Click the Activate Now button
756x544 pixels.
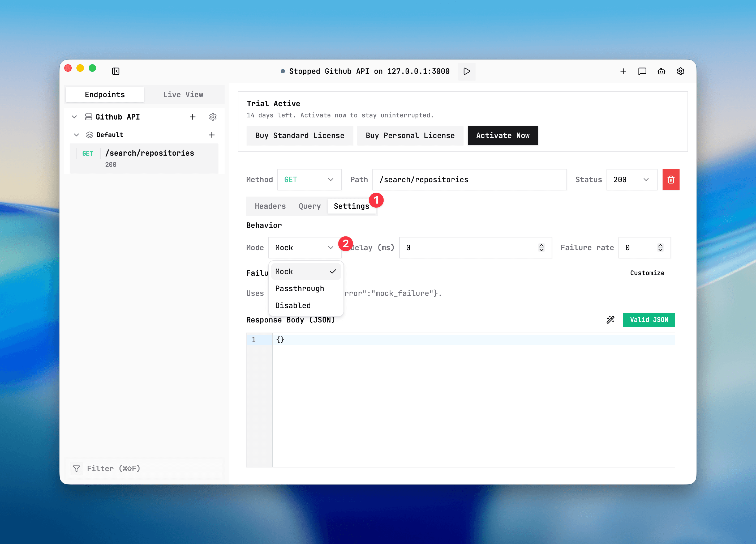point(502,135)
